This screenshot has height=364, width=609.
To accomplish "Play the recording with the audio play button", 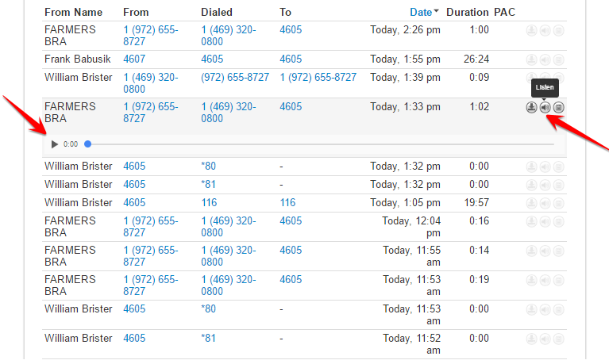I will click(x=54, y=144).
